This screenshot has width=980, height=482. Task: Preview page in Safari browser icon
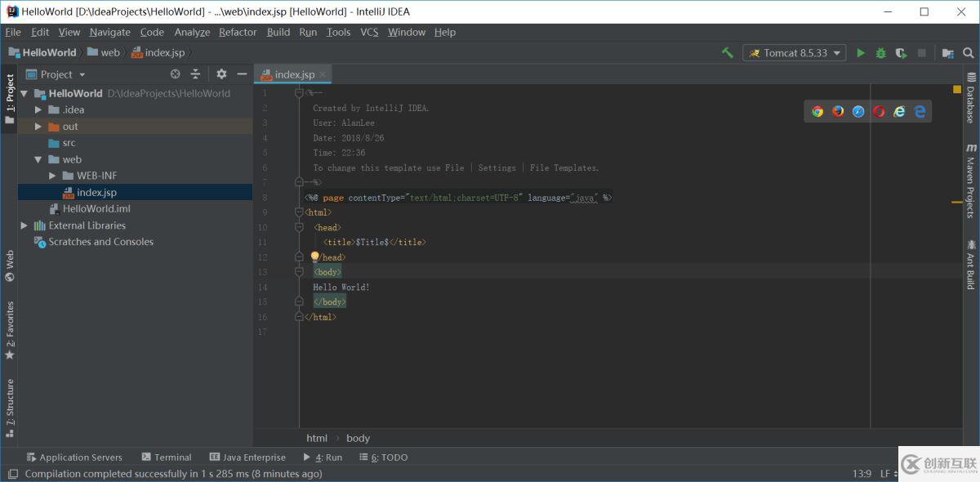coord(858,111)
